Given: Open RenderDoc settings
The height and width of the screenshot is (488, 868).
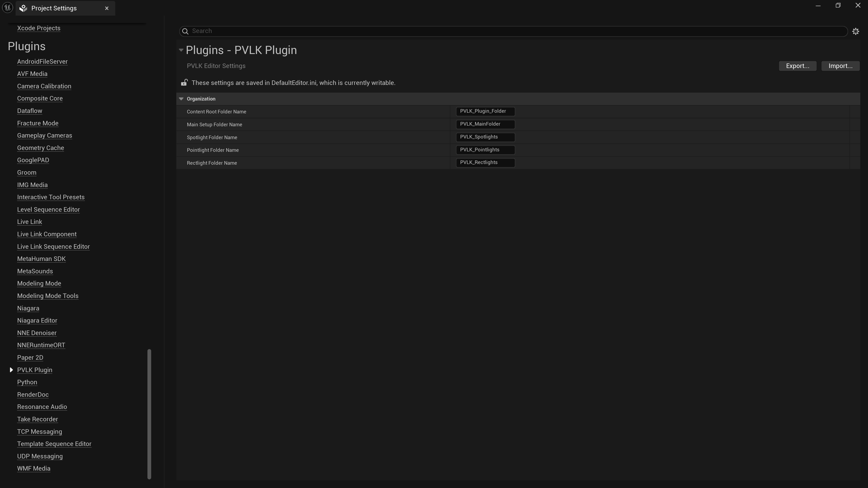Looking at the screenshot, I should pos(33,394).
